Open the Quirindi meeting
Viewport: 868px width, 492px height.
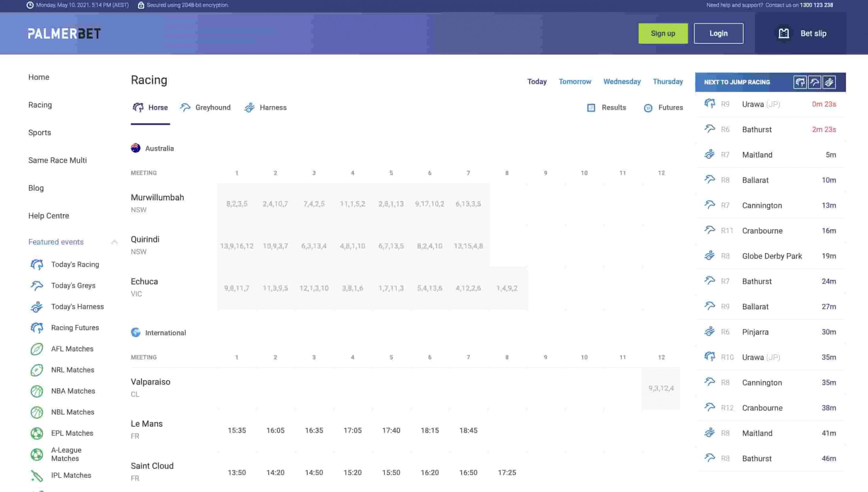click(145, 240)
